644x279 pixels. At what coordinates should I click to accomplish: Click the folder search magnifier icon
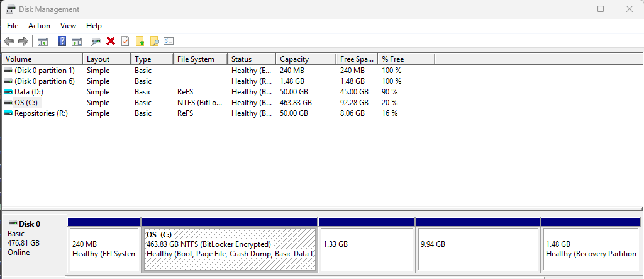pyautogui.click(x=154, y=42)
